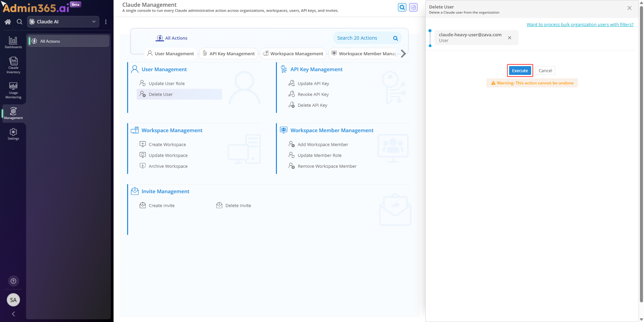The height and width of the screenshot is (322, 644).
Task: Remove claude-heavy-user@zava.com from selection
Action: pos(509,38)
